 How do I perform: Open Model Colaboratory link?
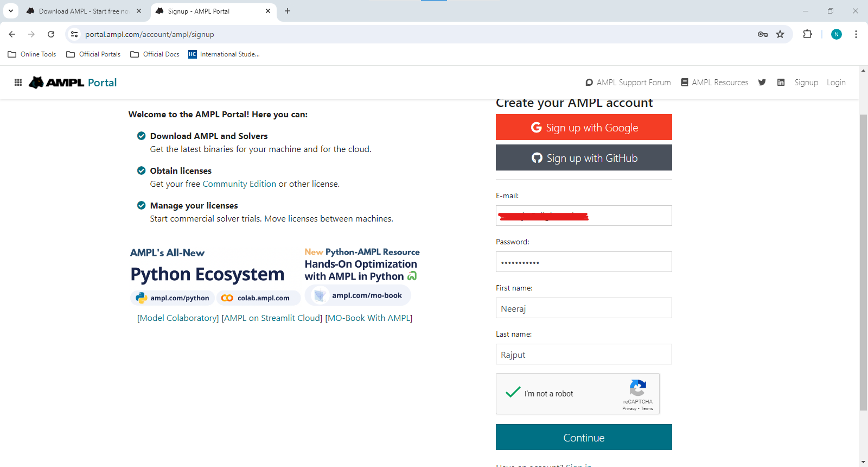pyautogui.click(x=178, y=318)
